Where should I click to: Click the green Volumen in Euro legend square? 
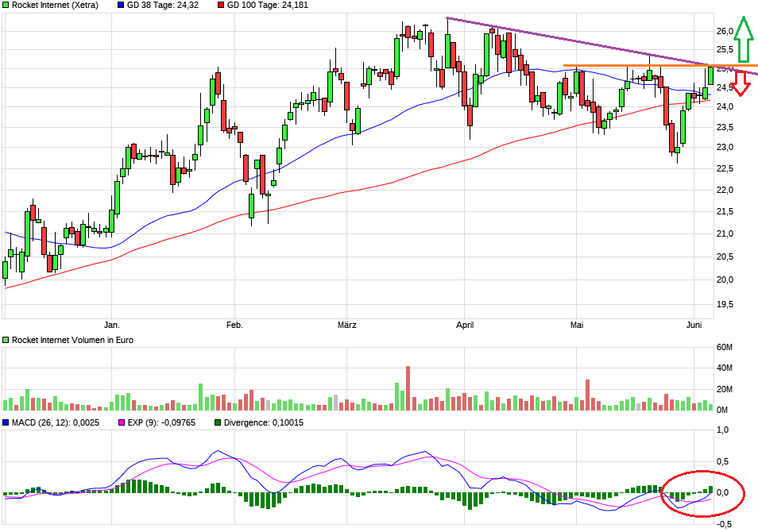(6, 340)
